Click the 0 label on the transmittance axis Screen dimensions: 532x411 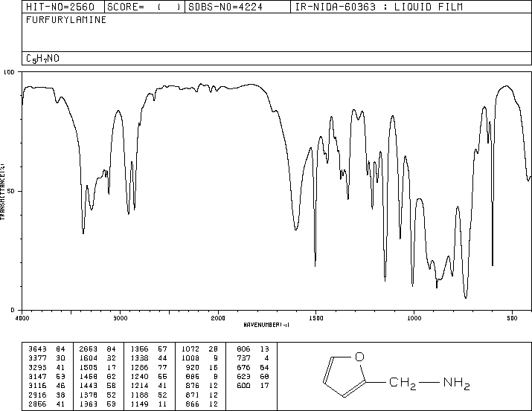tap(13, 310)
